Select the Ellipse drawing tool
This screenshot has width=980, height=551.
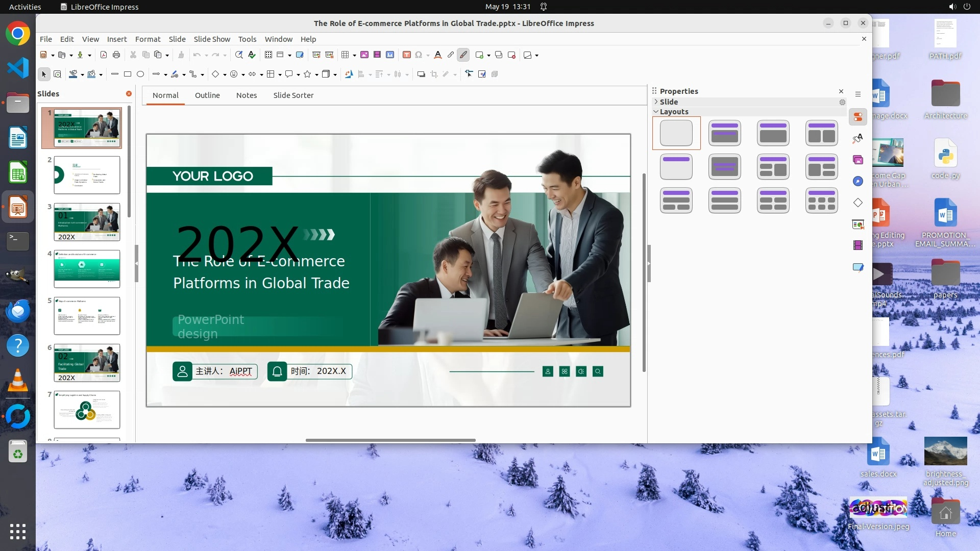click(140, 74)
